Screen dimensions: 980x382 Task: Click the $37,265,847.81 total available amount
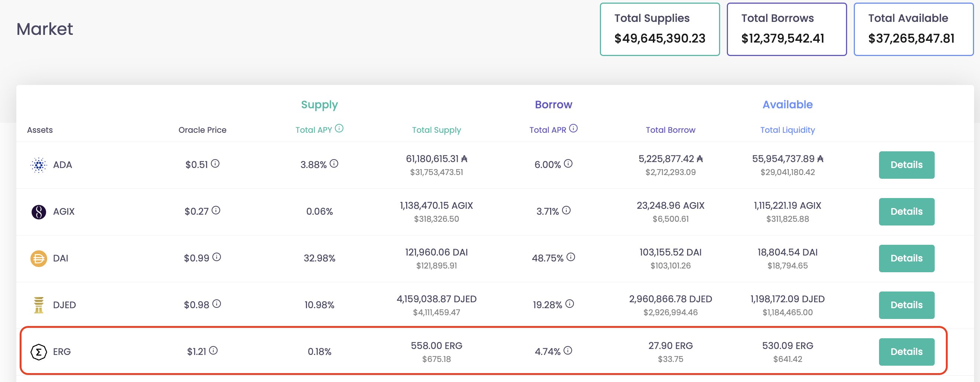(911, 39)
